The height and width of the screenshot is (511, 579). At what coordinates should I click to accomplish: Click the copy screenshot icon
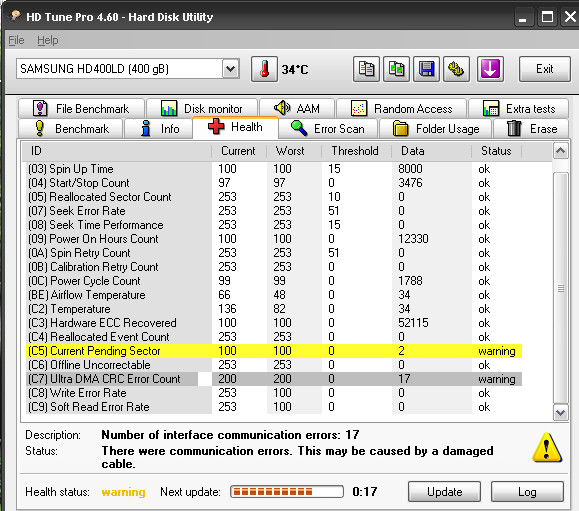(x=397, y=69)
